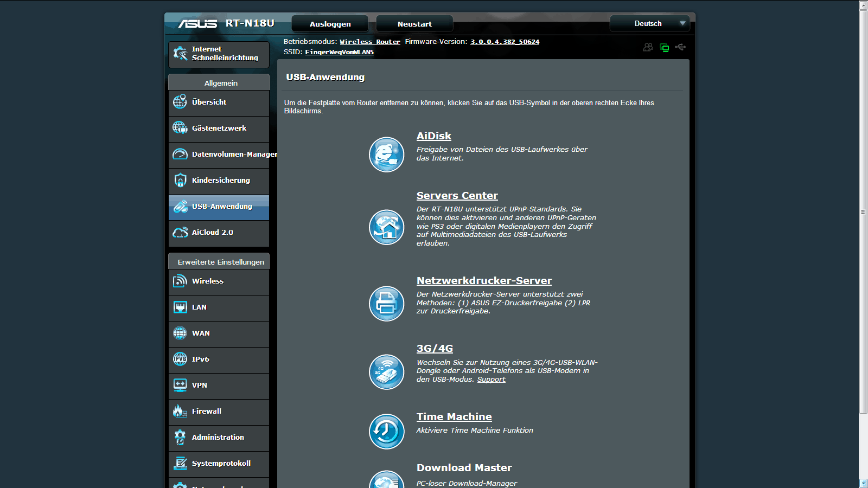The image size is (868, 488).
Task: Click the Download Master globe icon
Action: coord(386,479)
